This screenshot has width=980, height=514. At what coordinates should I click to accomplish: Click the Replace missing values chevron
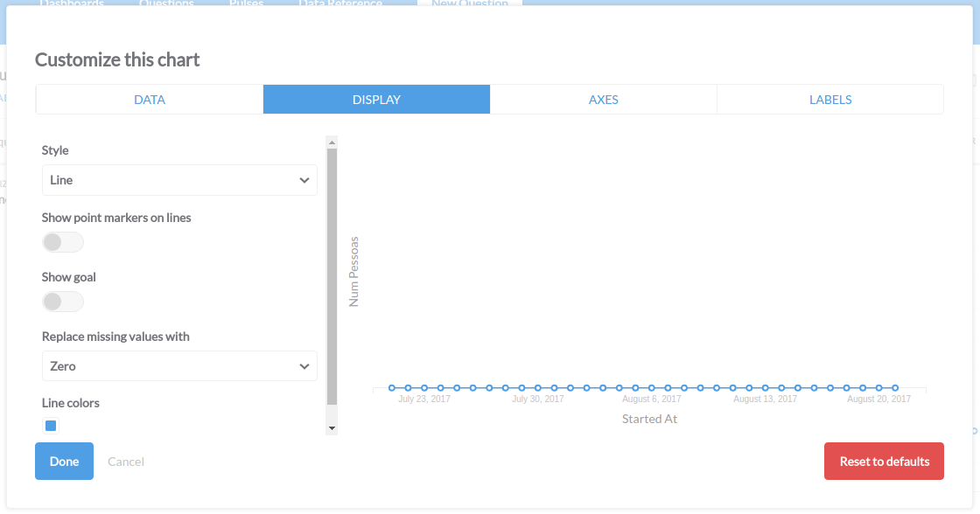(x=304, y=365)
